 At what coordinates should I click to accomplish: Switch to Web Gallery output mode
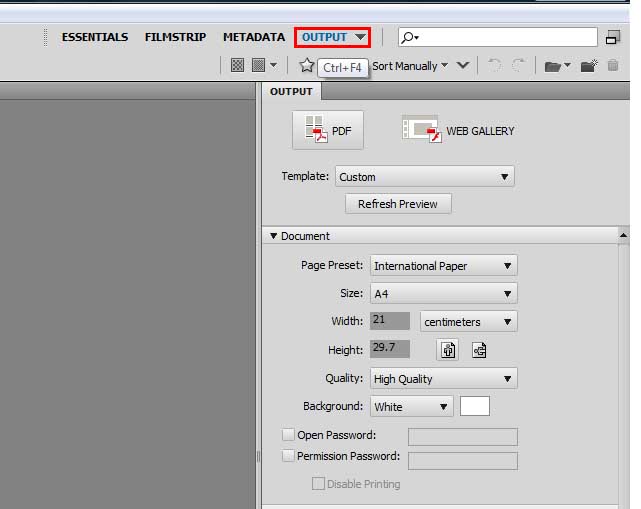(458, 130)
